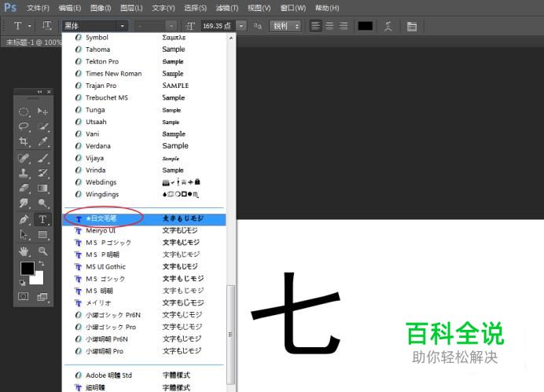Select the Quick Selection tool
Viewport: 544px width, 392px height.
[x=42, y=126]
